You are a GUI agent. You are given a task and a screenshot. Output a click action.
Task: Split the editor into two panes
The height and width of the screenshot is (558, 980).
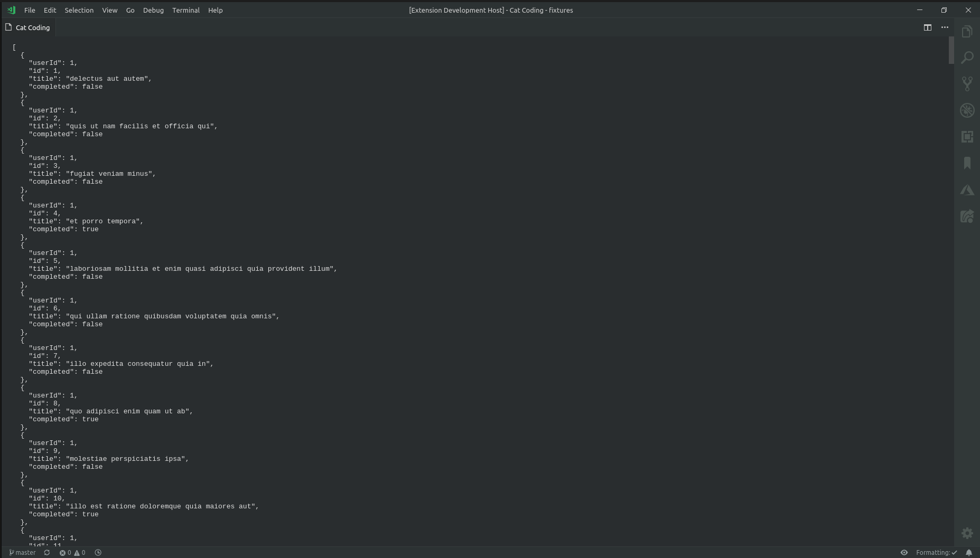(x=928, y=27)
